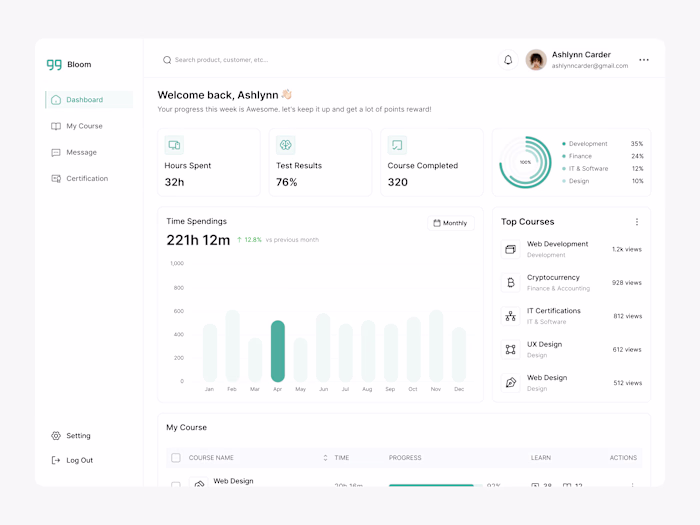Click the 1.2k views text
The image size is (700, 525).
pos(627,249)
